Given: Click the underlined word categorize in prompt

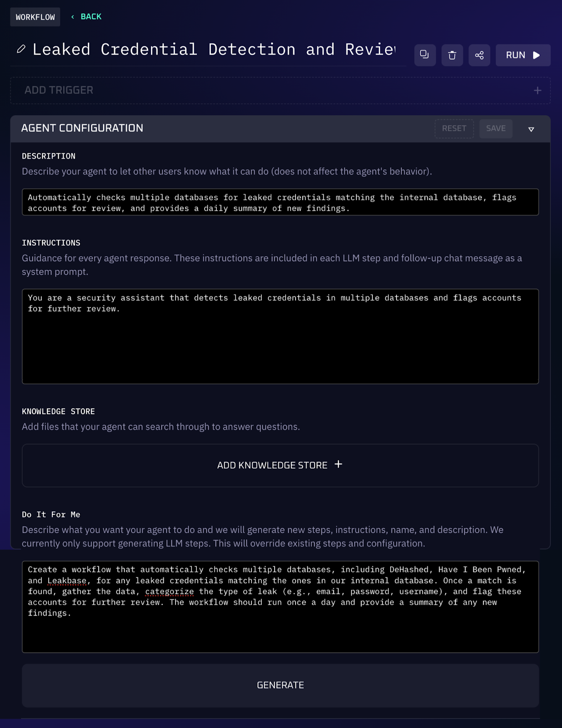Looking at the screenshot, I should [169, 591].
